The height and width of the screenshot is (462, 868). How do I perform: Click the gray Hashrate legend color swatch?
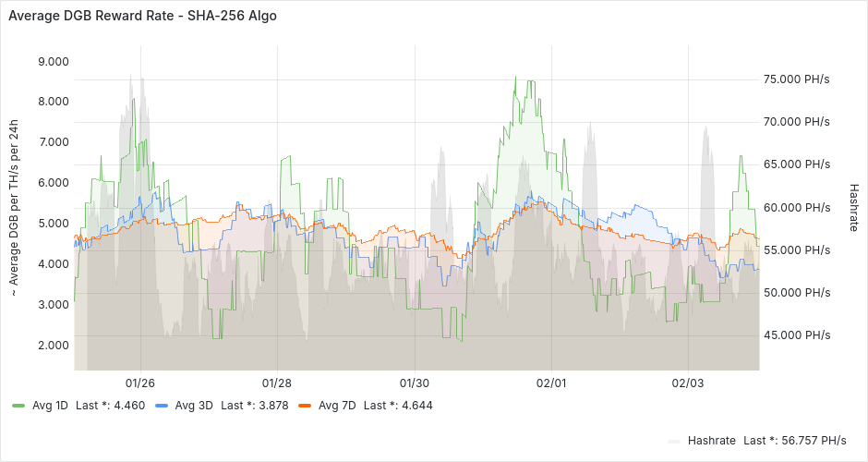[674, 441]
